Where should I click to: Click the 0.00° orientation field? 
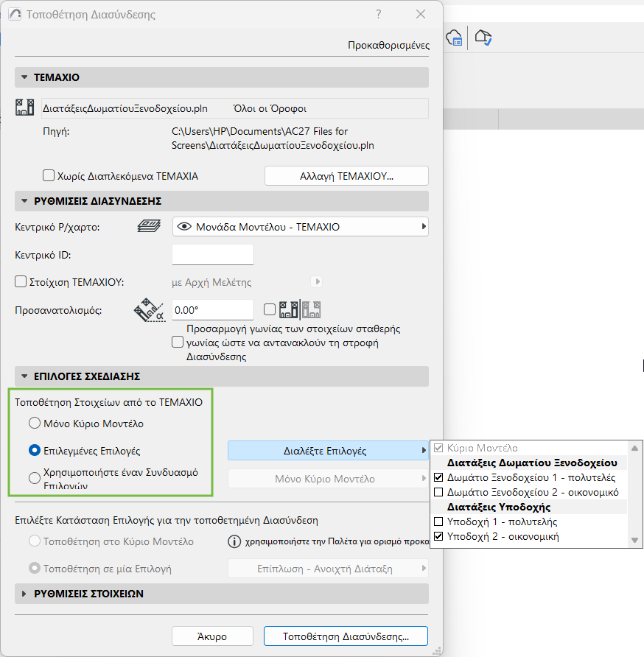(212, 310)
